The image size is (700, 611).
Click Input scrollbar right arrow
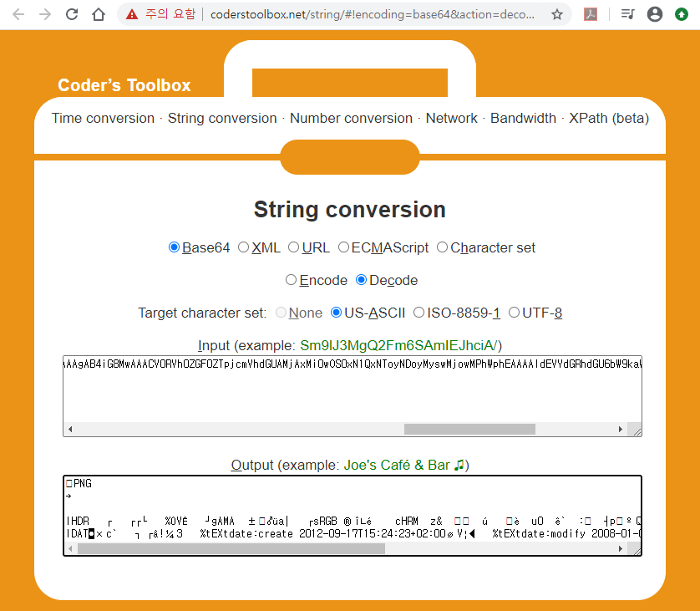[621, 430]
